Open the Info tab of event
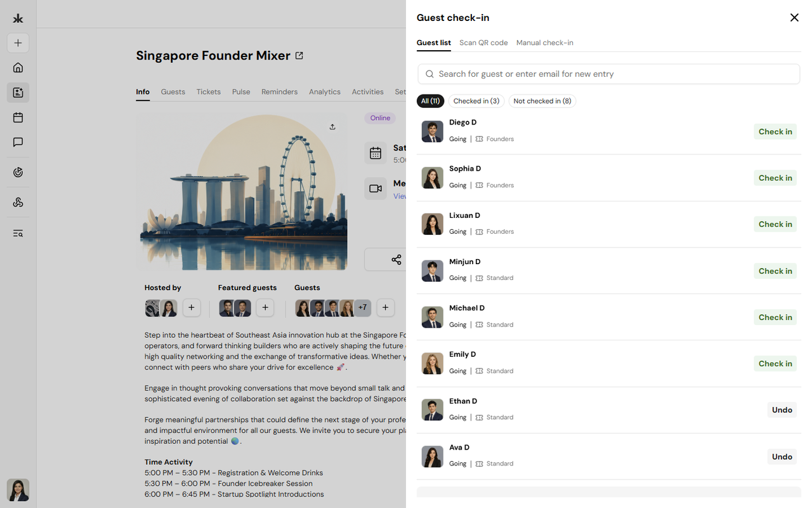Screen dimensions: 812x508 pyautogui.click(x=143, y=92)
